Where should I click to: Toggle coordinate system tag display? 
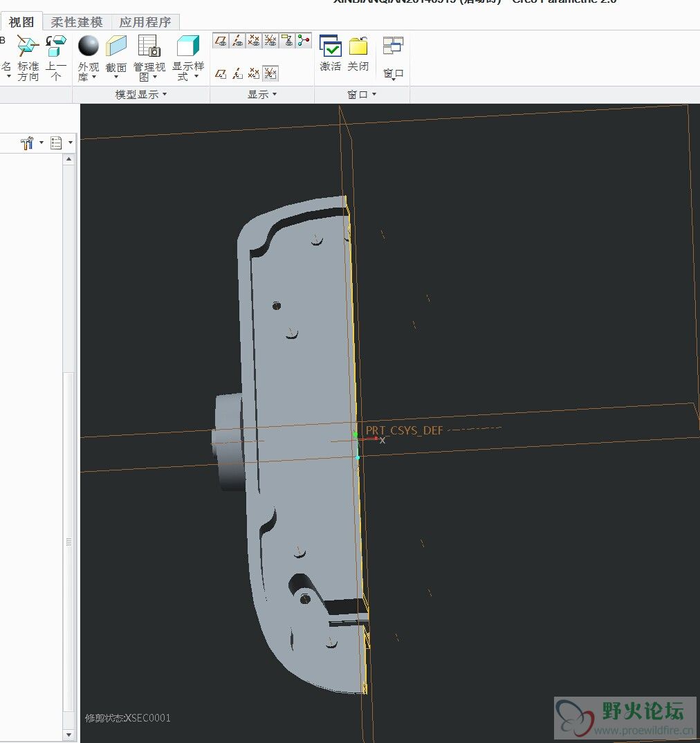point(270,73)
